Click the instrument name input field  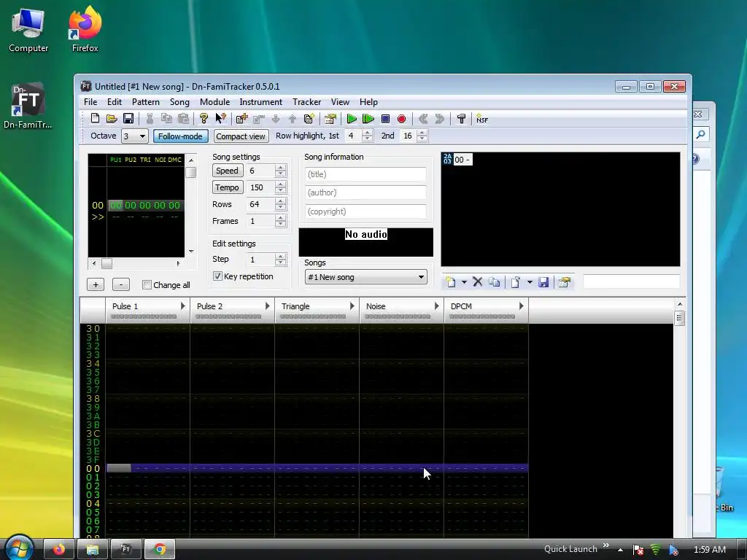(631, 281)
